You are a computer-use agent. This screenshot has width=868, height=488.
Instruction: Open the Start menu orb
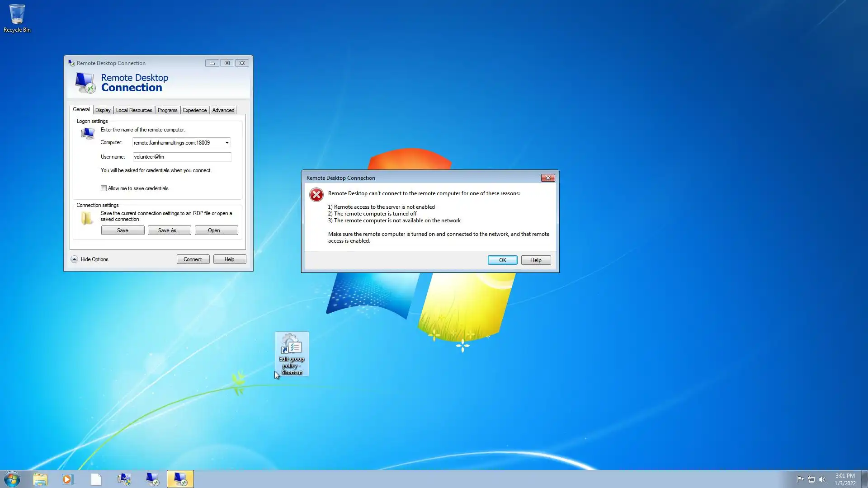(12, 479)
